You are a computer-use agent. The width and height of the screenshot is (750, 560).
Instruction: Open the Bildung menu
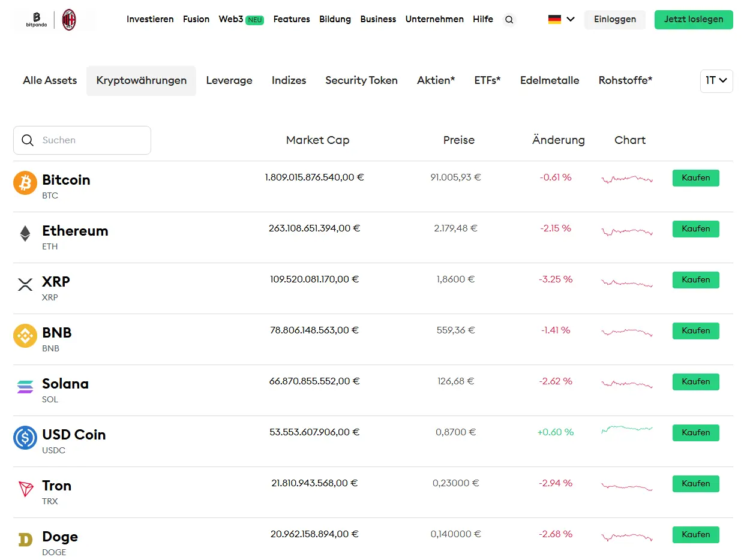[335, 19]
